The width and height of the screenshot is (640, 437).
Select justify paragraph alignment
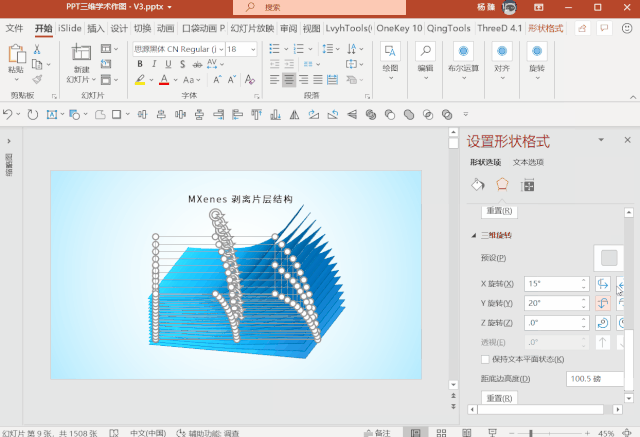(318, 79)
